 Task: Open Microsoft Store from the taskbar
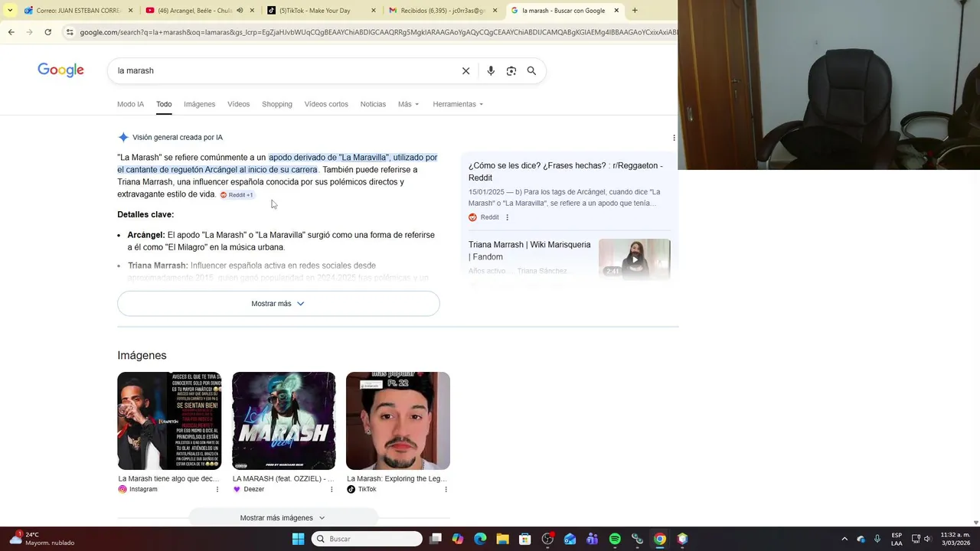click(x=524, y=539)
